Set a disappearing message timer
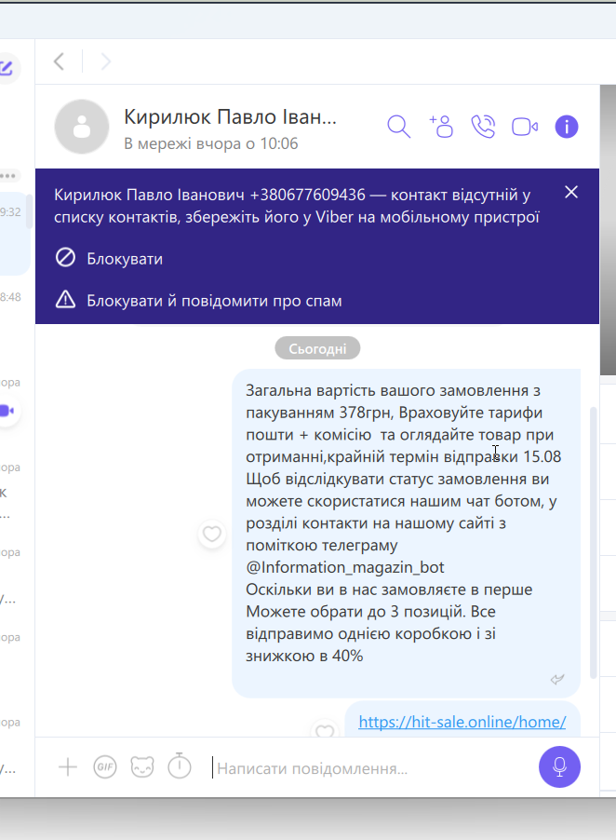 coord(180,765)
